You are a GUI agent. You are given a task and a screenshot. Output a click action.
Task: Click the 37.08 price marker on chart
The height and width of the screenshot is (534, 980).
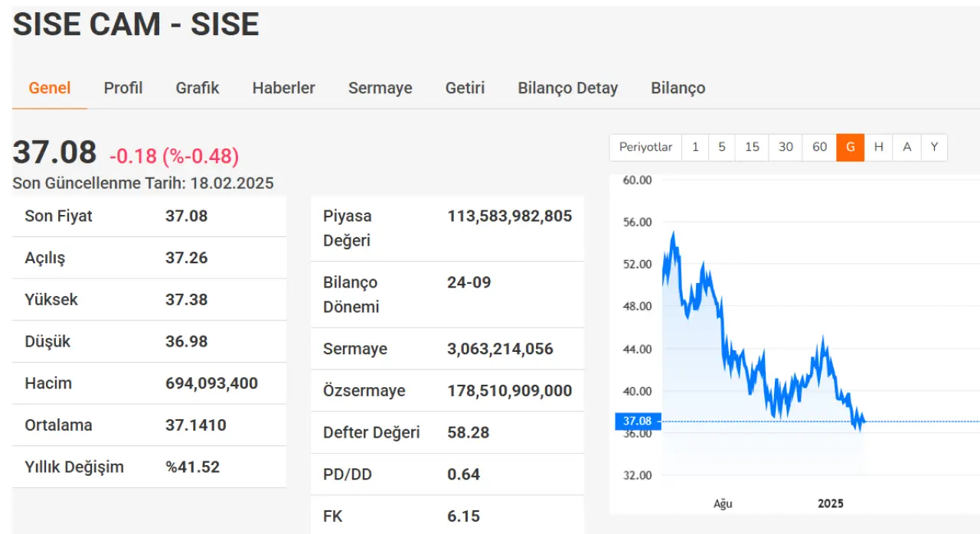[x=637, y=422]
